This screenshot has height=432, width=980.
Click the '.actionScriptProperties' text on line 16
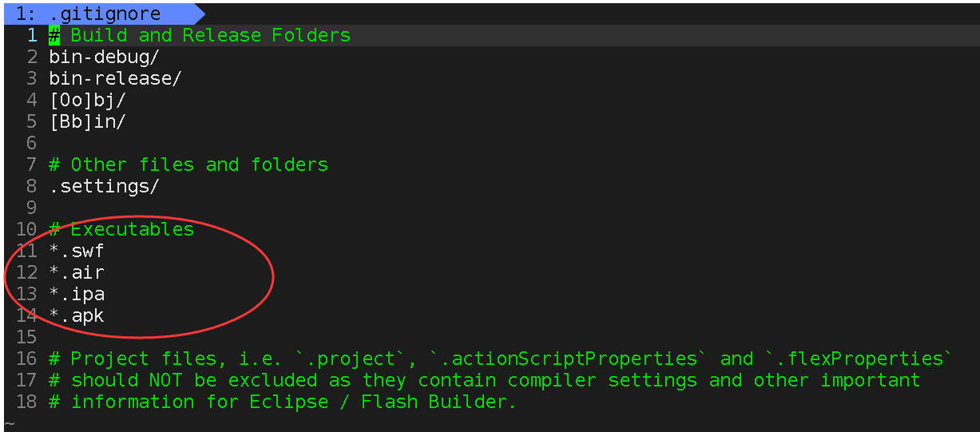(x=564, y=359)
